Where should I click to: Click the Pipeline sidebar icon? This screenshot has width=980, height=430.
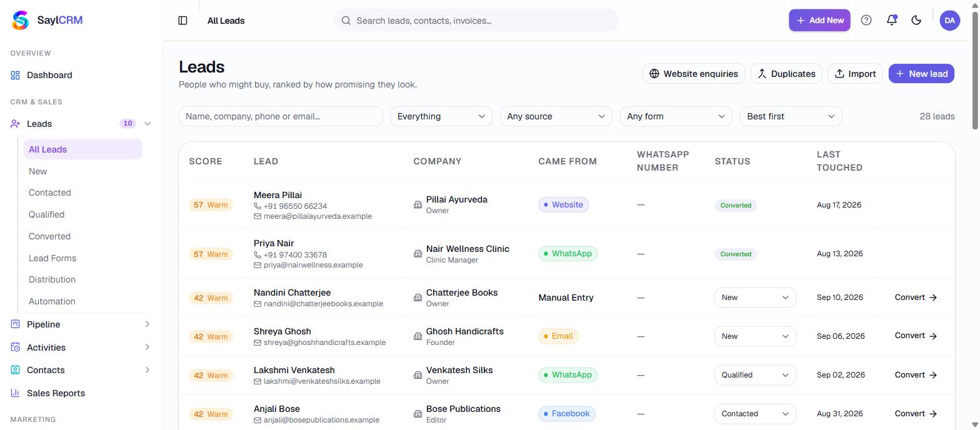[x=15, y=324]
